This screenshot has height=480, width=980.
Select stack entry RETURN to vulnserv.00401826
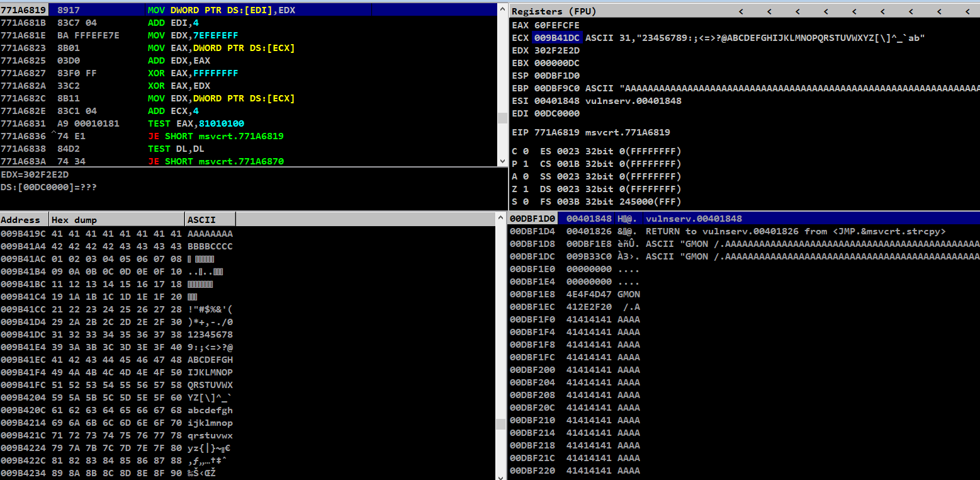click(x=744, y=231)
